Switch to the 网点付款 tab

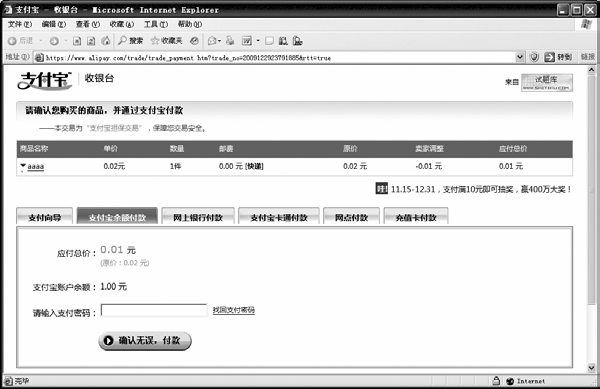[351, 217]
